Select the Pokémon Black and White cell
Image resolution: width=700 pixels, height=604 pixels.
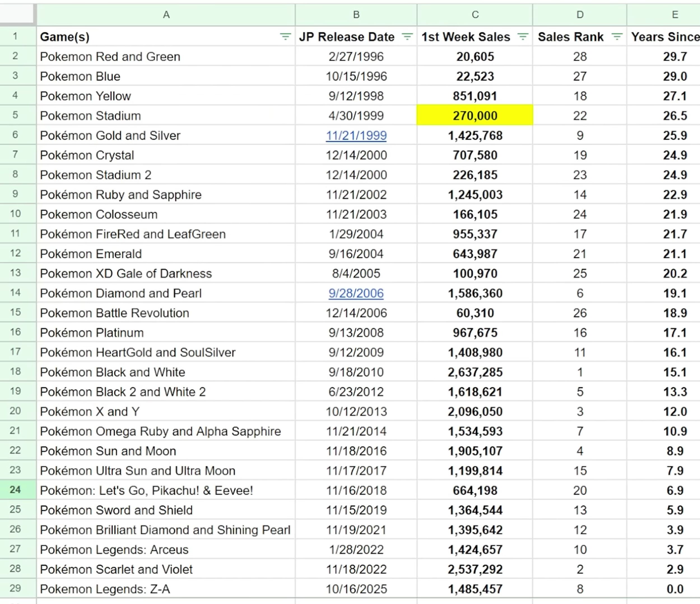click(x=113, y=372)
